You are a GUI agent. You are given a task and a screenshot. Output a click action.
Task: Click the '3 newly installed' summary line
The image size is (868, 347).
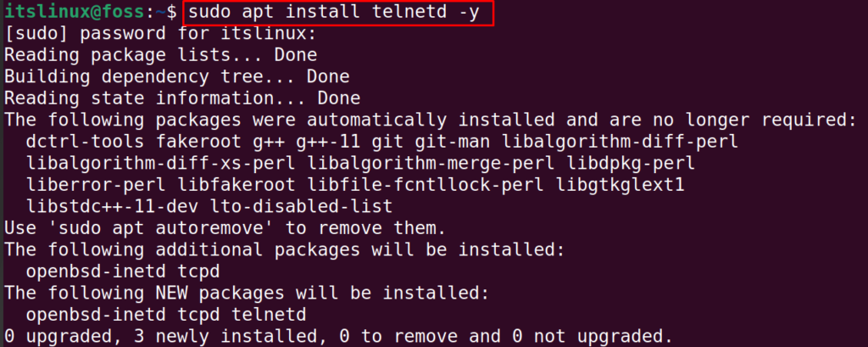coord(337,337)
